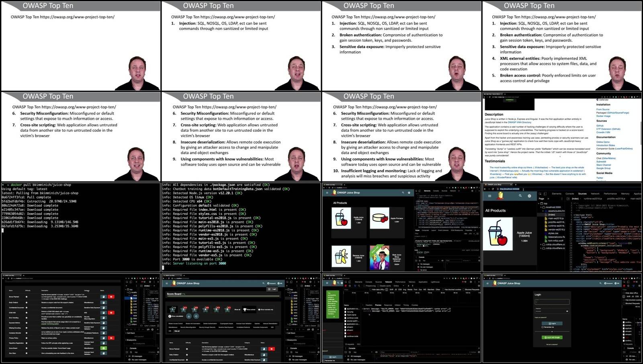This screenshot has height=364, width=643.
Task: Select the 6-star difficulty filter
Action: [x=227, y=309]
